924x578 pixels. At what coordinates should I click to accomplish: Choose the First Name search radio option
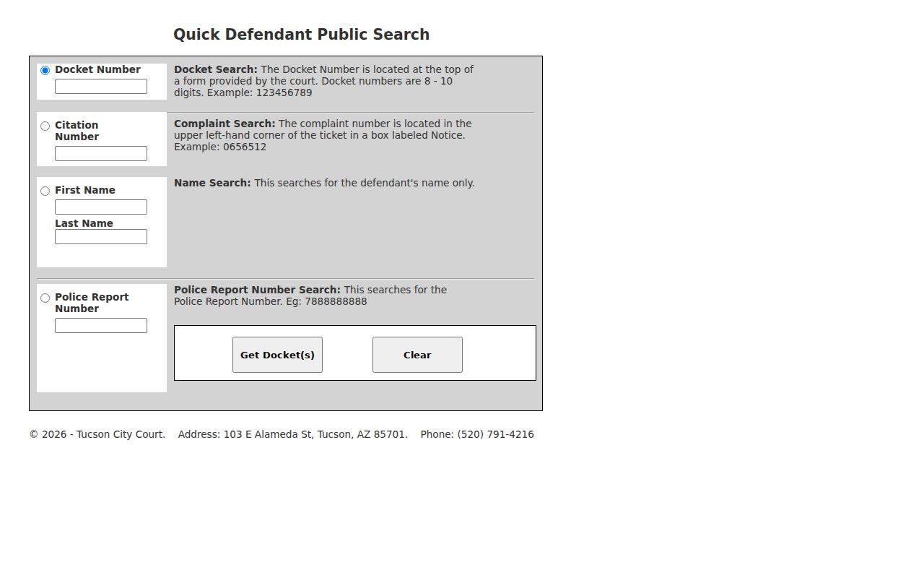[45, 191]
